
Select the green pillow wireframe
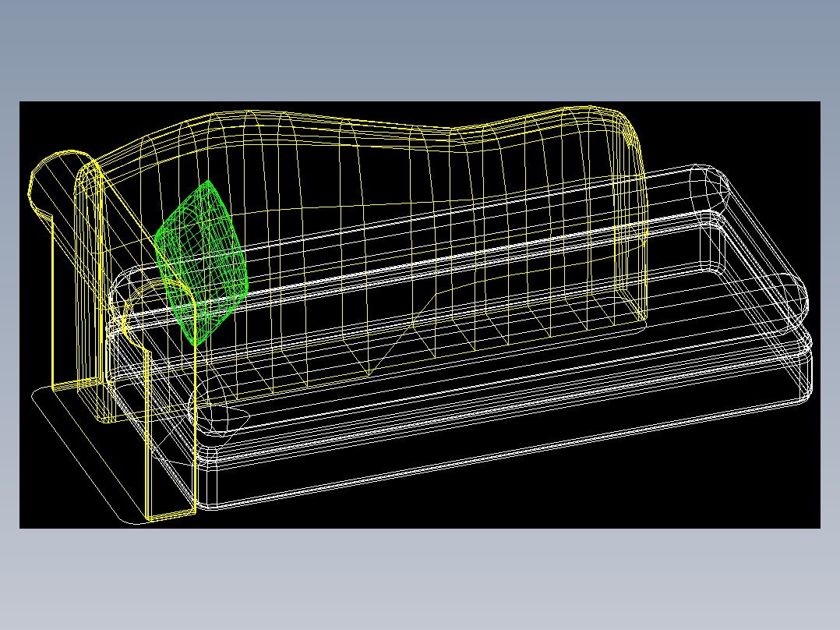click(x=201, y=262)
